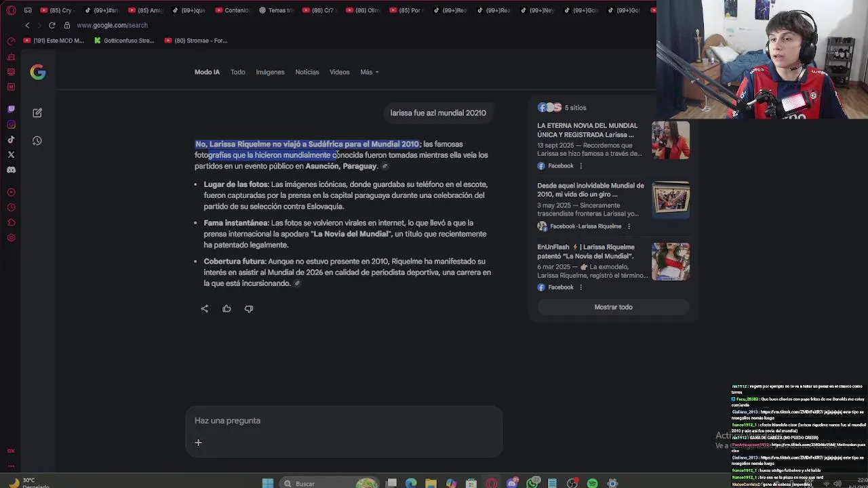Open the Windows Start menu
The image size is (868, 488).
click(x=268, y=483)
